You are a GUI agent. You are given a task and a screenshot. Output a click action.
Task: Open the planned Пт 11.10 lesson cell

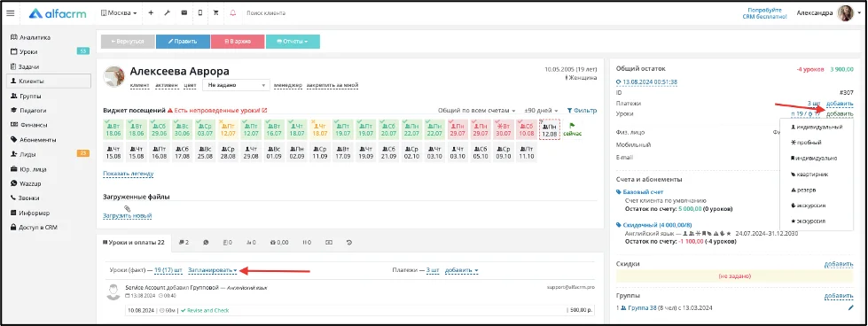[x=526, y=152]
